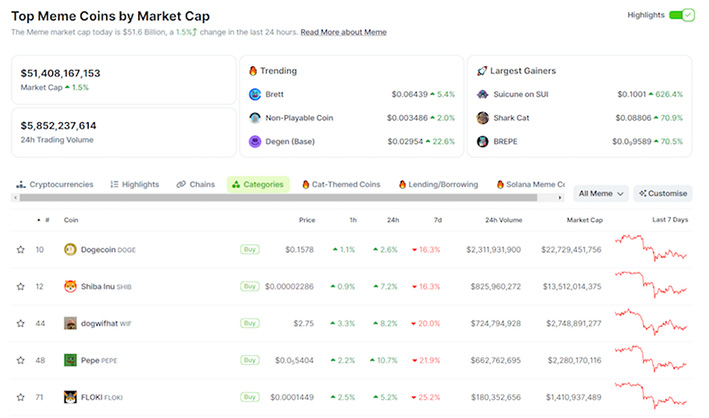Click the horizontal tab scrollbar thumb
709x418 pixels.
[278, 198]
